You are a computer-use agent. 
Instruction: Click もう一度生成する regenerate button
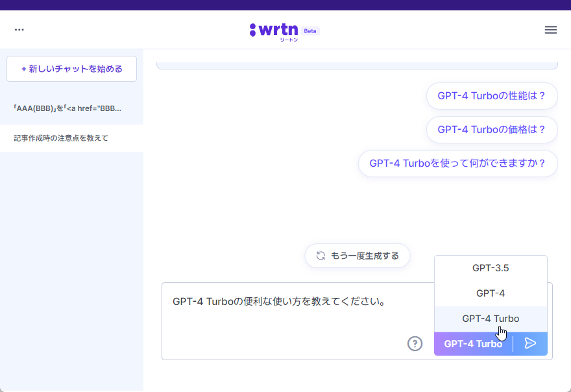point(358,256)
